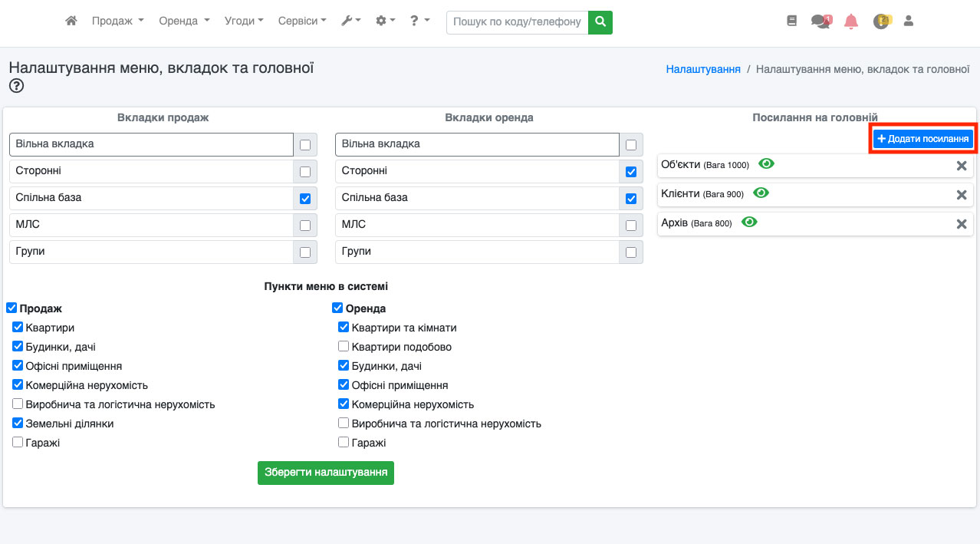Viewport: 980px width, 544px height.
Task: Open the wrench tools dropdown
Action: click(350, 21)
